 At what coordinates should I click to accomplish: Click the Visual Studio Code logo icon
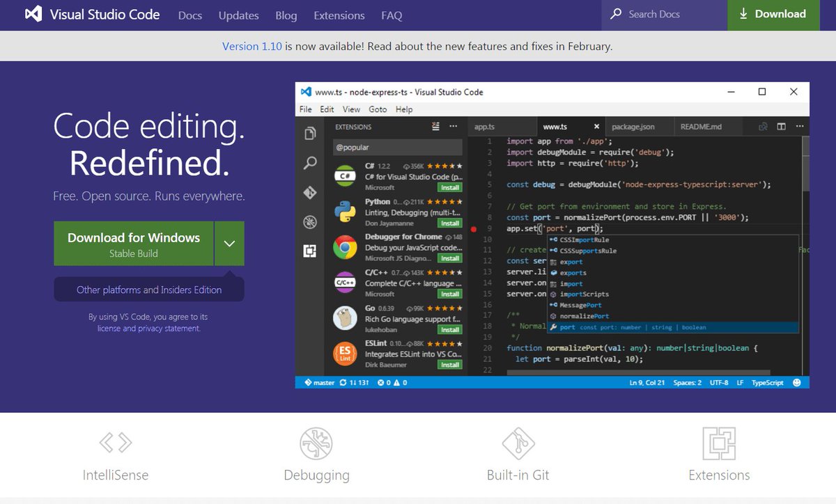[33, 15]
